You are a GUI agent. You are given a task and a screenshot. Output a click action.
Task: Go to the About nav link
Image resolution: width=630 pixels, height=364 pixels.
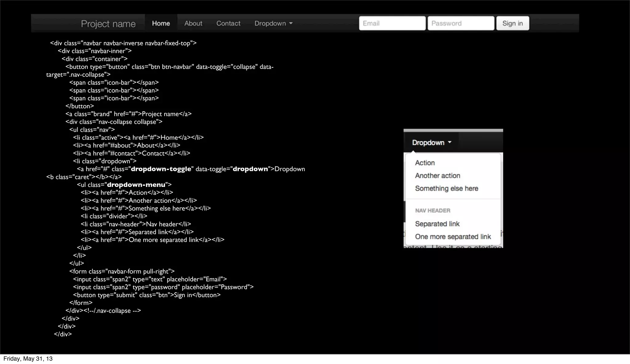tap(193, 23)
